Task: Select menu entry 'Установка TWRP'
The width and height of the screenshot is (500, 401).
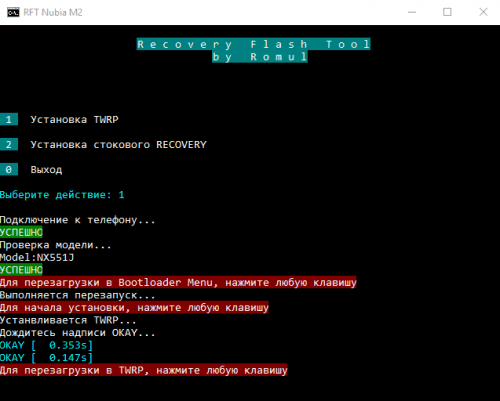Action: coord(74,119)
